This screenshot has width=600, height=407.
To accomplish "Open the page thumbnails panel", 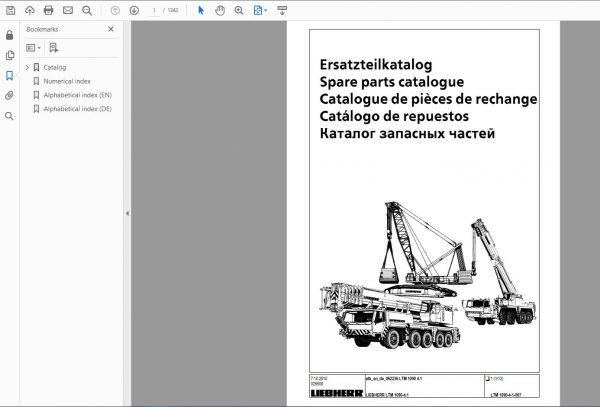I will click(10, 55).
